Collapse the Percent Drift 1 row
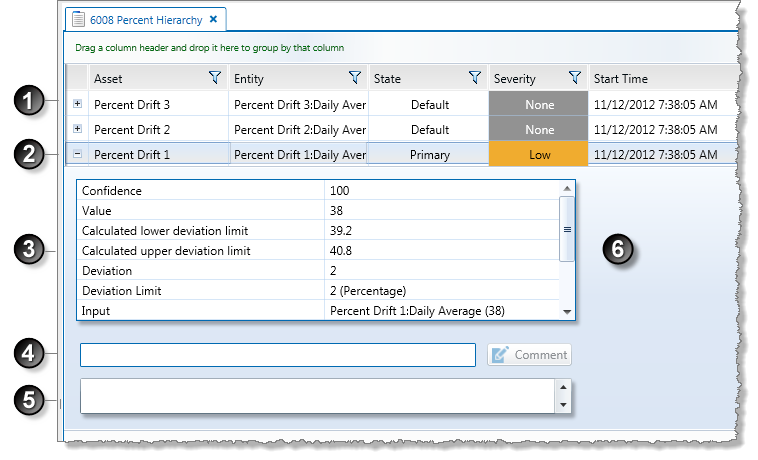This screenshot has height=460, width=758. pyautogui.click(x=78, y=154)
